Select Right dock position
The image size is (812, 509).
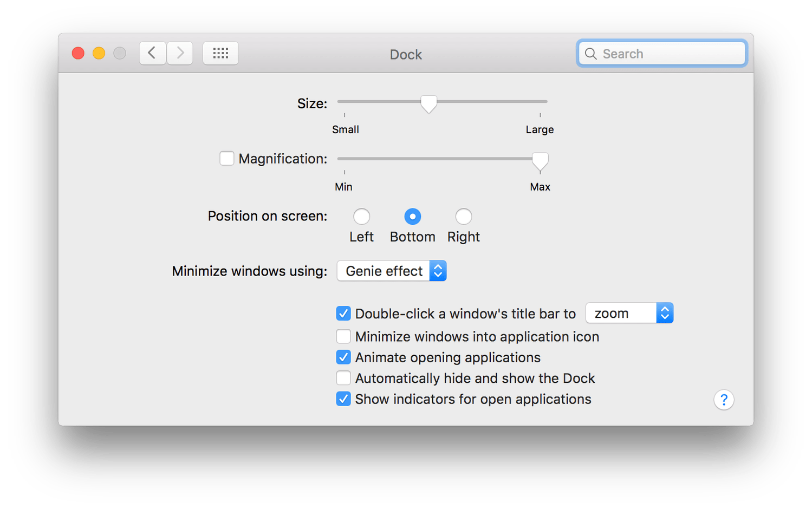[464, 217]
